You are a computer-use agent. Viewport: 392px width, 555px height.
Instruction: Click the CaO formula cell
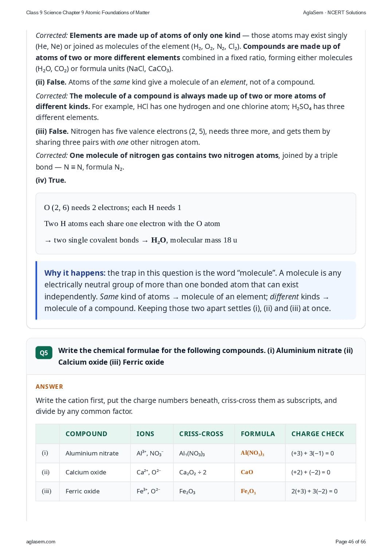pyautogui.click(x=247, y=472)
